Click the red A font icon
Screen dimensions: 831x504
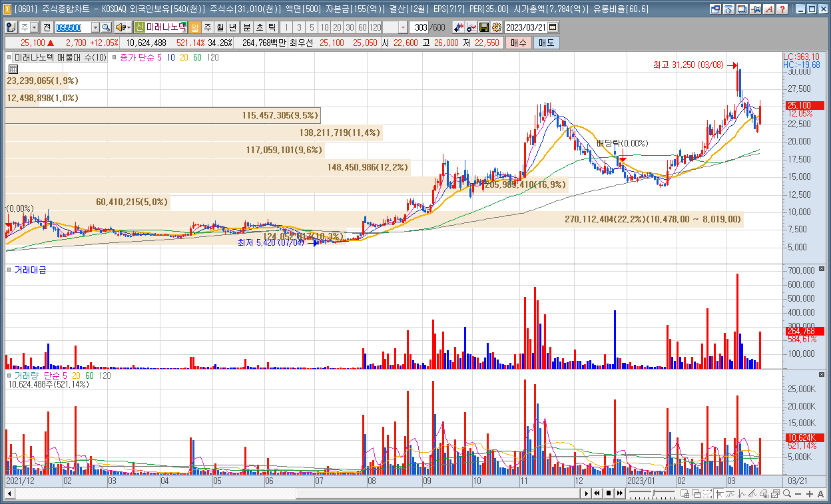769,9
